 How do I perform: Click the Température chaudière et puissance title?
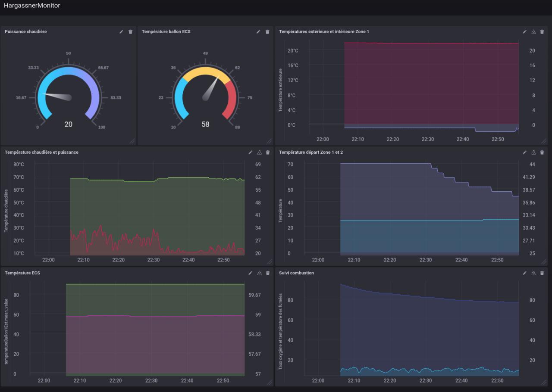coord(41,152)
